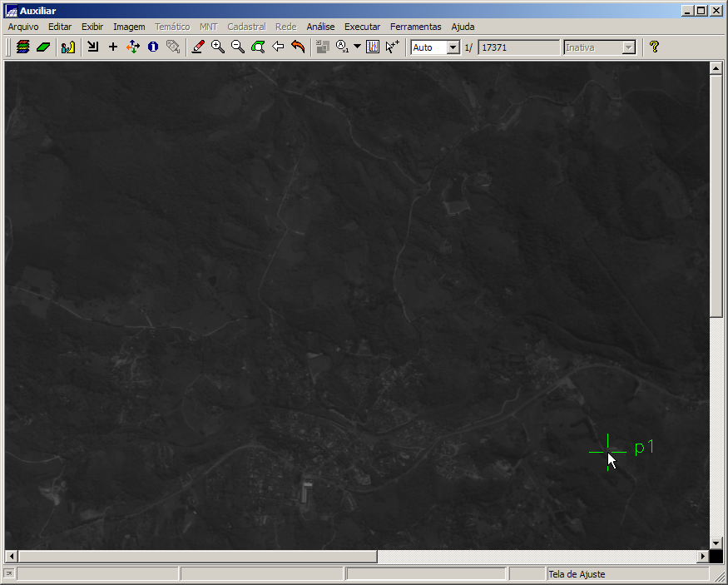Select the red pencil draw tool
Image resolution: width=728 pixels, height=585 pixels.
198,47
